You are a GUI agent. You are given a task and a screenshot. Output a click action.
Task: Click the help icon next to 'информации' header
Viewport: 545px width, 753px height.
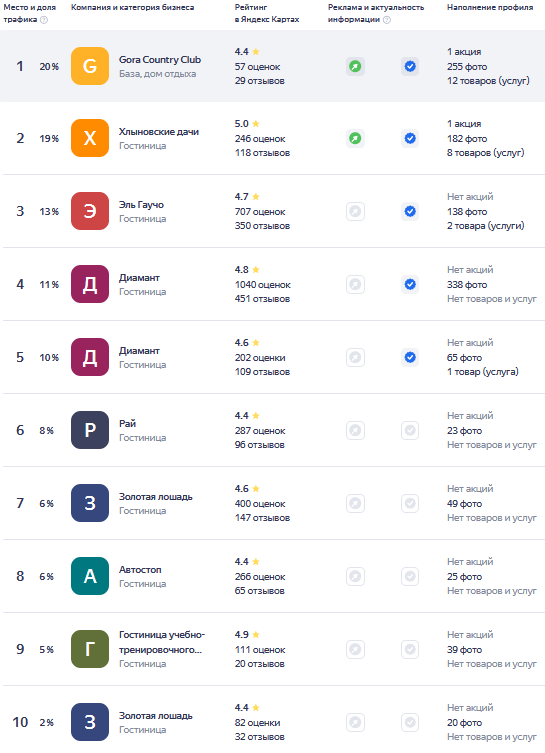(387, 20)
